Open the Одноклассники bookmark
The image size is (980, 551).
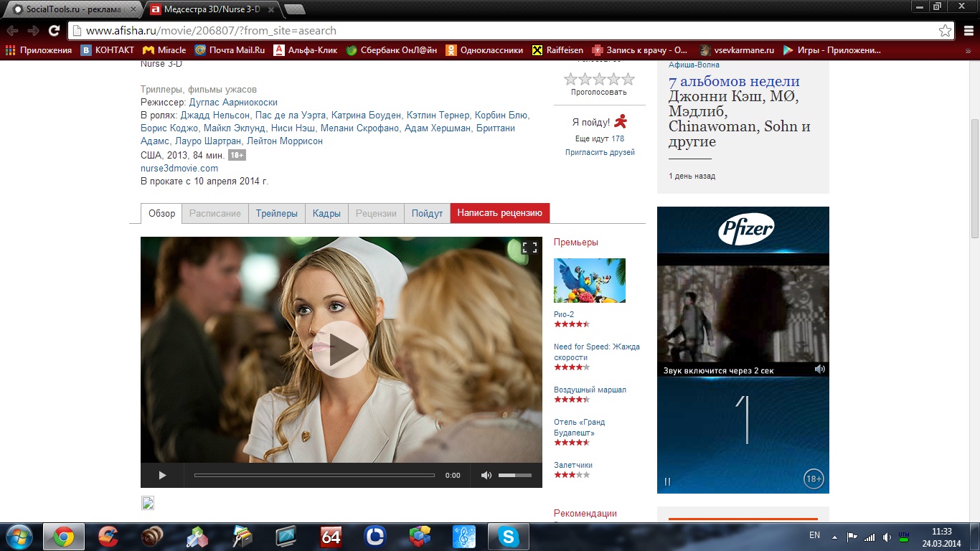point(484,50)
